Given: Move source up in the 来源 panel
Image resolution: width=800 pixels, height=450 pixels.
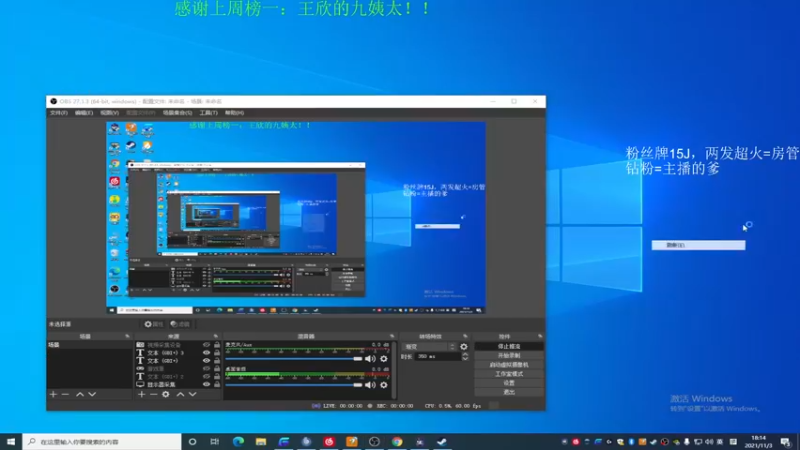Looking at the screenshot, I should pos(180,394).
